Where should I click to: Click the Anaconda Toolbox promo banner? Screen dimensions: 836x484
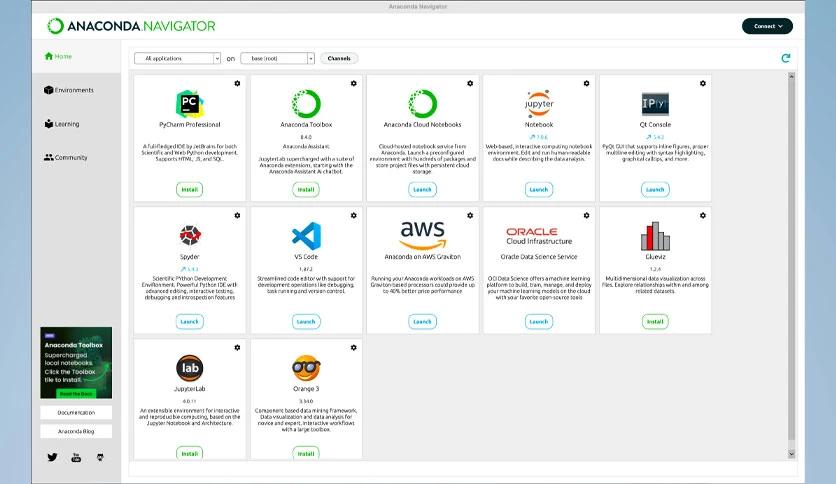(x=76, y=362)
